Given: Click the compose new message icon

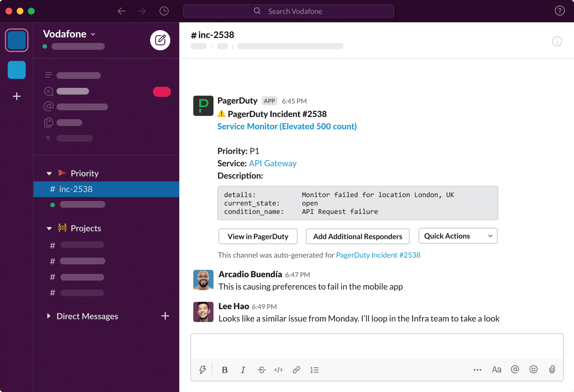Looking at the screenshot, I should (160, 40).
